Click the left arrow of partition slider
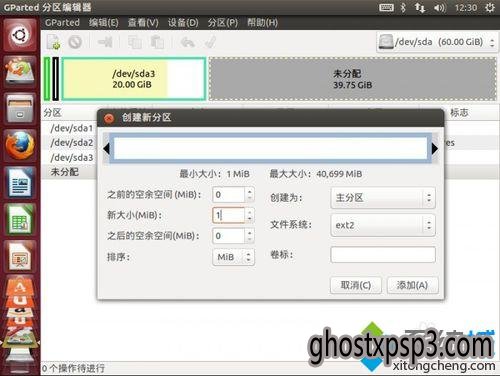 [106, 149]
